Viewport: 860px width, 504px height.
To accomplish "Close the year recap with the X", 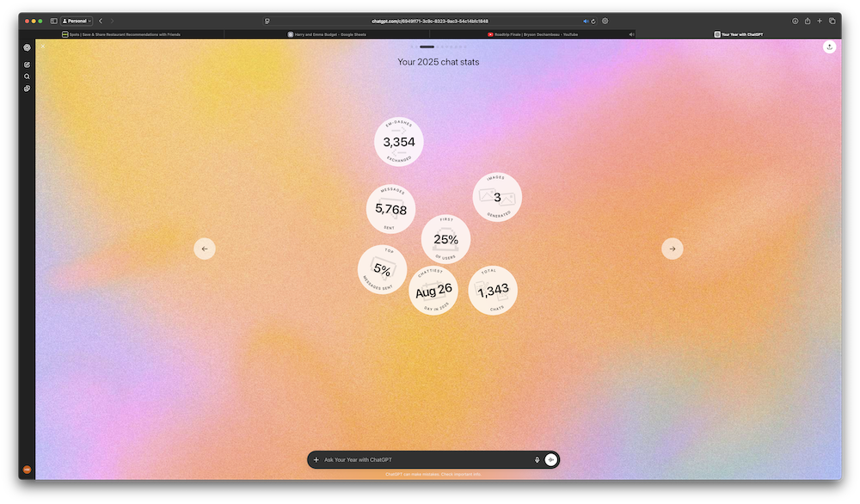I will [x=43, y=46].
